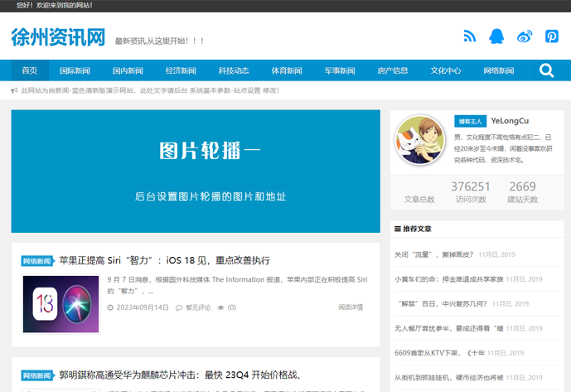Click the 376251 visit count value
Viewport: 571px width, 392px height.
[471, 186]
